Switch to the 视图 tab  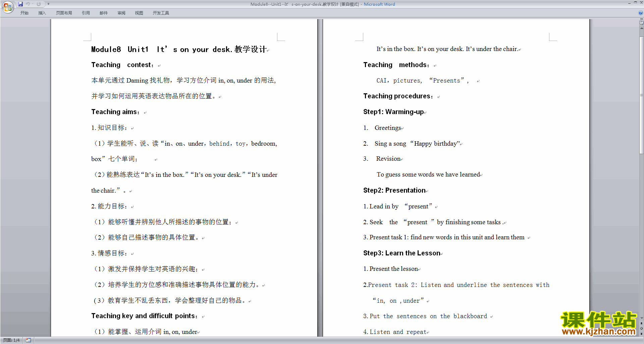click(139, 13)
